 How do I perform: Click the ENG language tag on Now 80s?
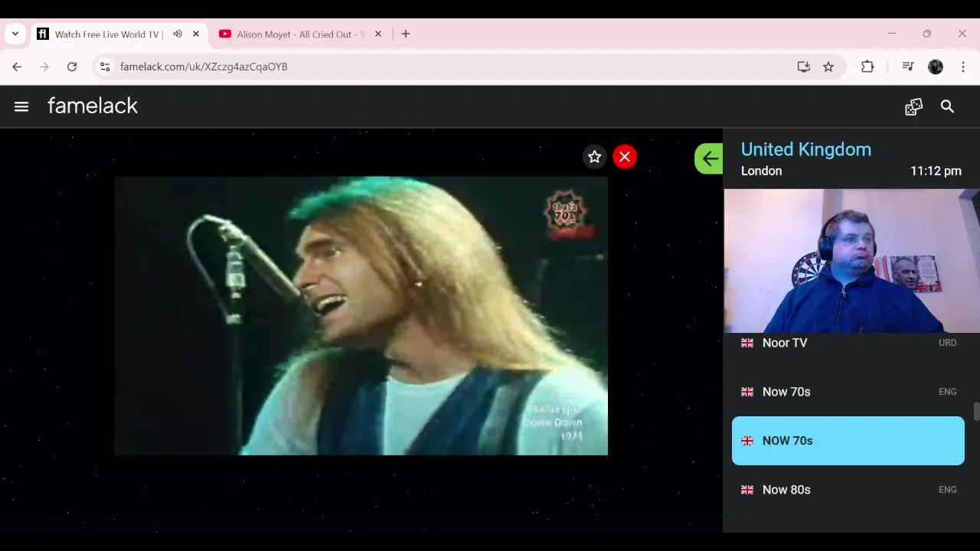947,490
